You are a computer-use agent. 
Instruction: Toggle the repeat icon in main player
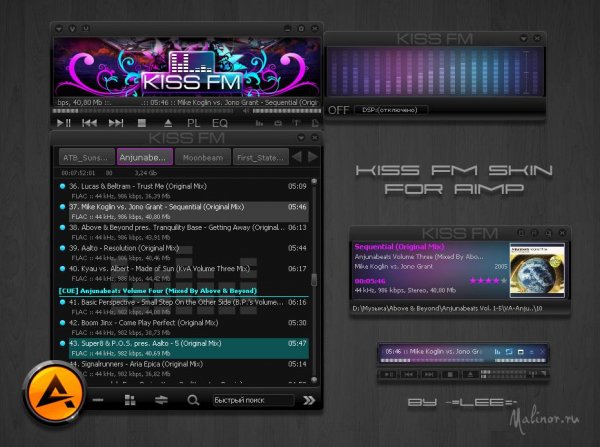click(278, 123)
